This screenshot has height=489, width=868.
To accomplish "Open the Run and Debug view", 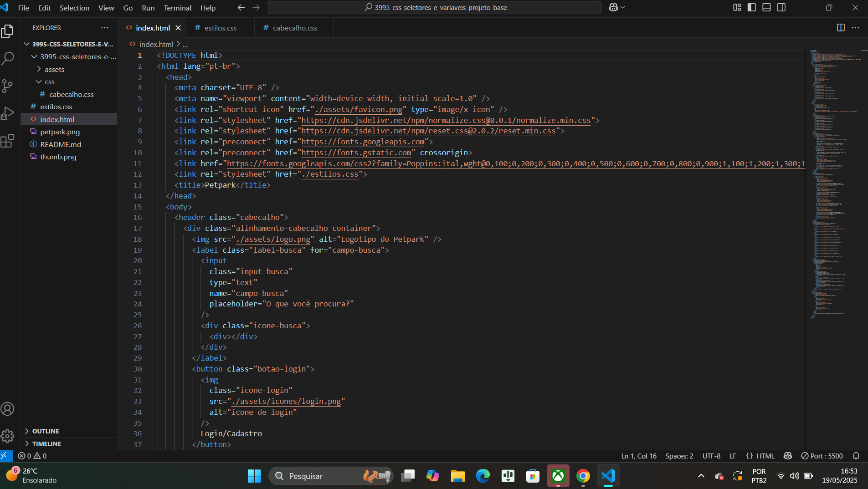I will point(8,113).
